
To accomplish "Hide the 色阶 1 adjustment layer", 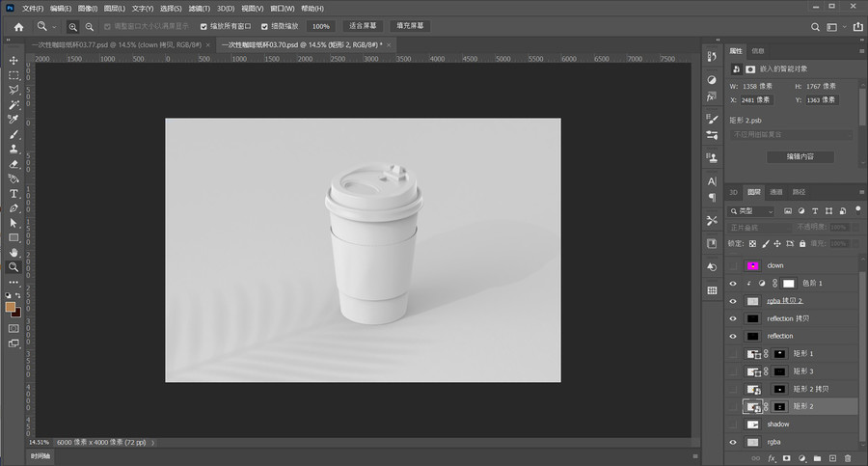I will pos(734,283).
